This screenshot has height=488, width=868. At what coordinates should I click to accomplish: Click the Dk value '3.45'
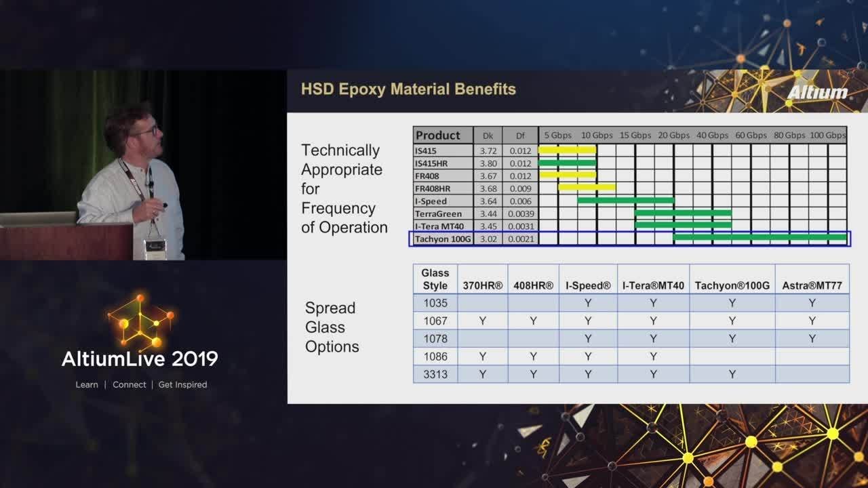tap(488, 226)
